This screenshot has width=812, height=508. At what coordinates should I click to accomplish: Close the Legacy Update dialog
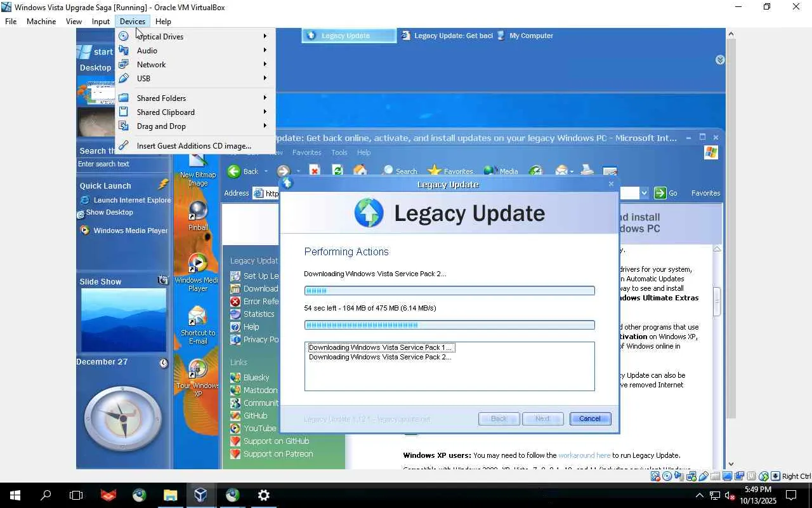[611, 184]
